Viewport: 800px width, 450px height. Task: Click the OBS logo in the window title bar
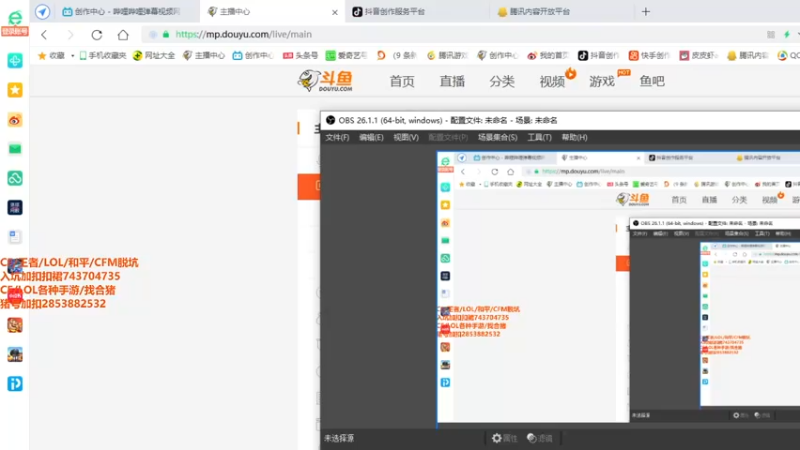pyautogui.click(x=331, y=120)
